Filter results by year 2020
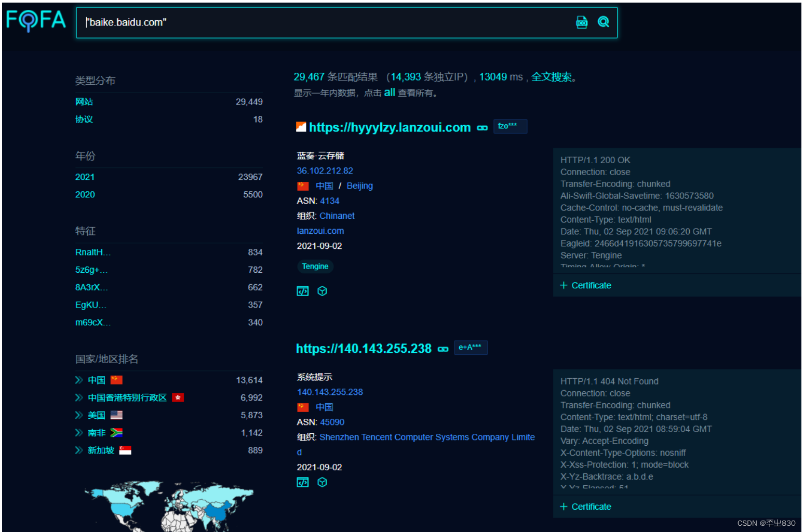Screen dimensions: 804x532 [85, 195]
